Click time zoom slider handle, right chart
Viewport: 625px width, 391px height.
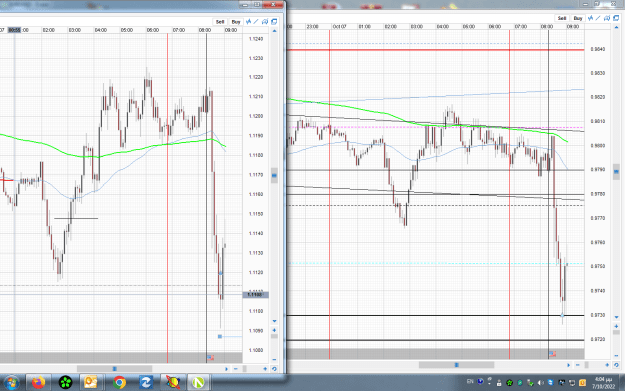[586, 365]
